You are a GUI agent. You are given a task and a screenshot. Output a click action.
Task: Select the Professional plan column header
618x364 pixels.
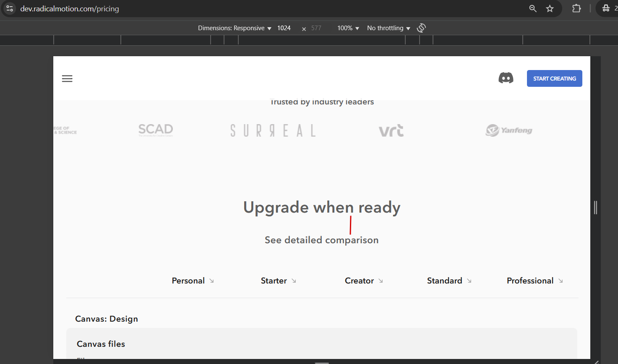pos(530,281)
